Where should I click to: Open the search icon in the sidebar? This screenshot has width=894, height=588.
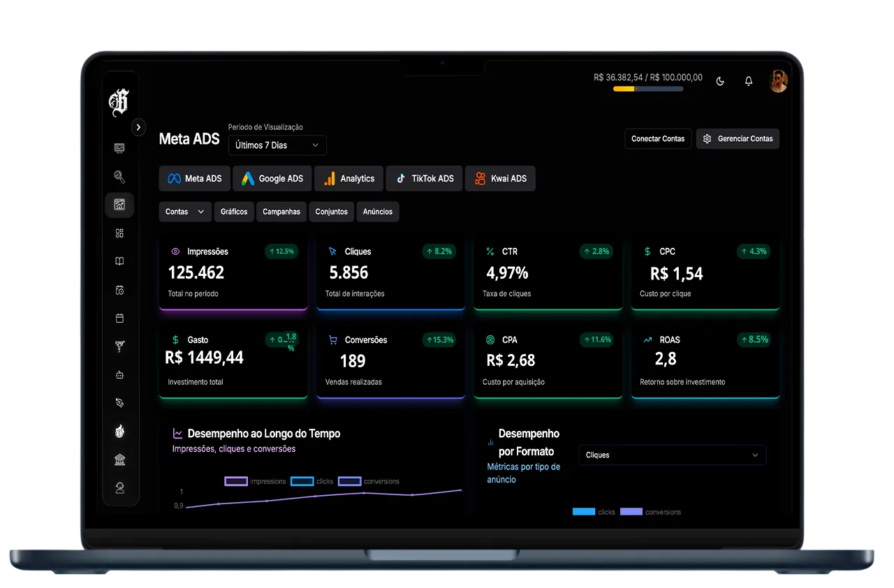119,177
